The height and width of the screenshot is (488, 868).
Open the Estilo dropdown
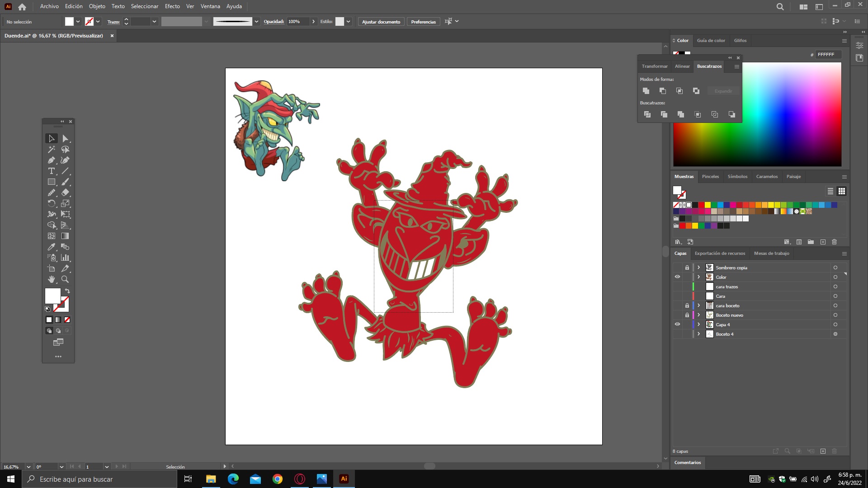349,21
